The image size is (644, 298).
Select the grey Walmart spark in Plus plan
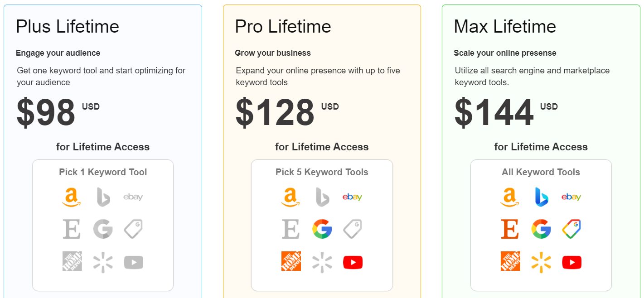(x=103, y=262)
